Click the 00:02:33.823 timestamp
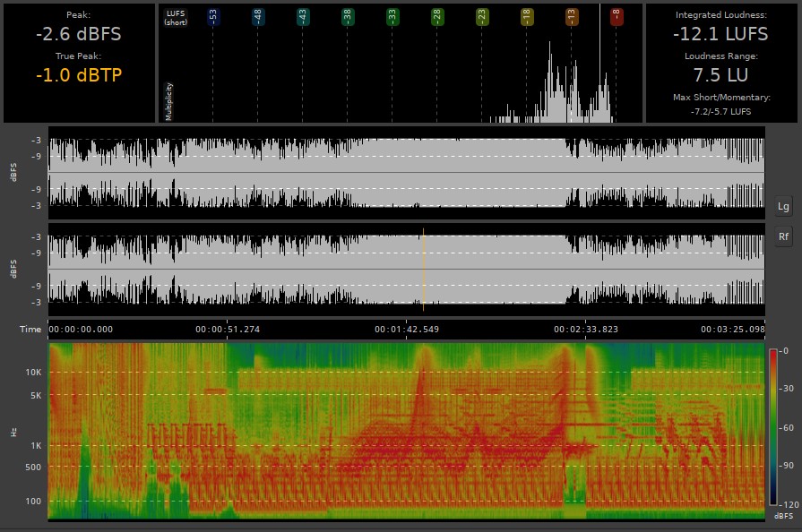 point(586,329)
